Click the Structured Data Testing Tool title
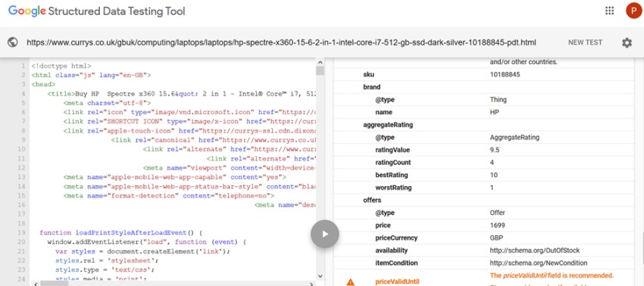Screen dimensions: 644x286 (117, 11)
